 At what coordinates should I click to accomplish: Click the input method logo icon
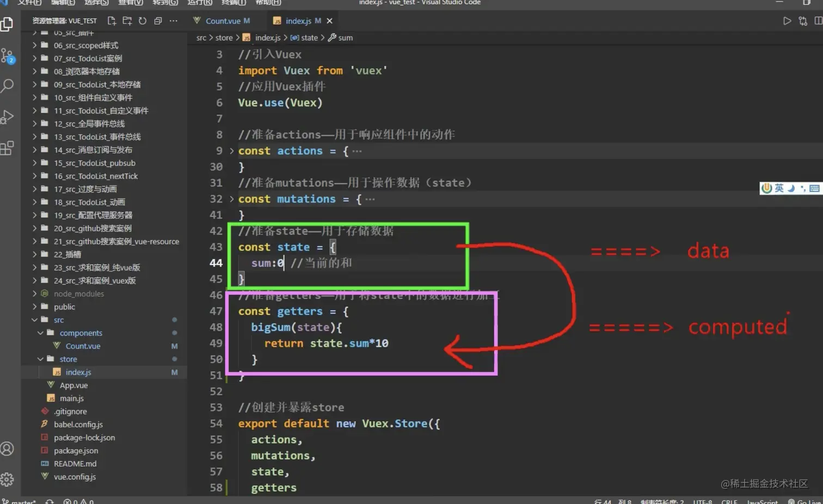tap(767, 188)
